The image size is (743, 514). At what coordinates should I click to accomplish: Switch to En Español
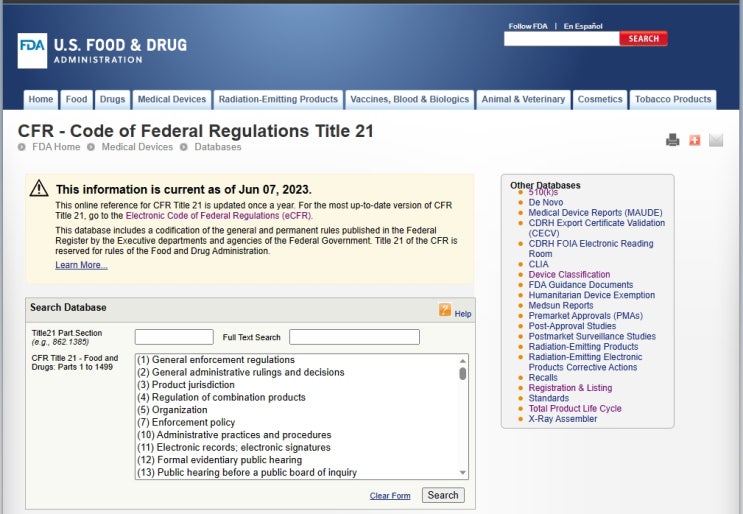pos(583,26)
